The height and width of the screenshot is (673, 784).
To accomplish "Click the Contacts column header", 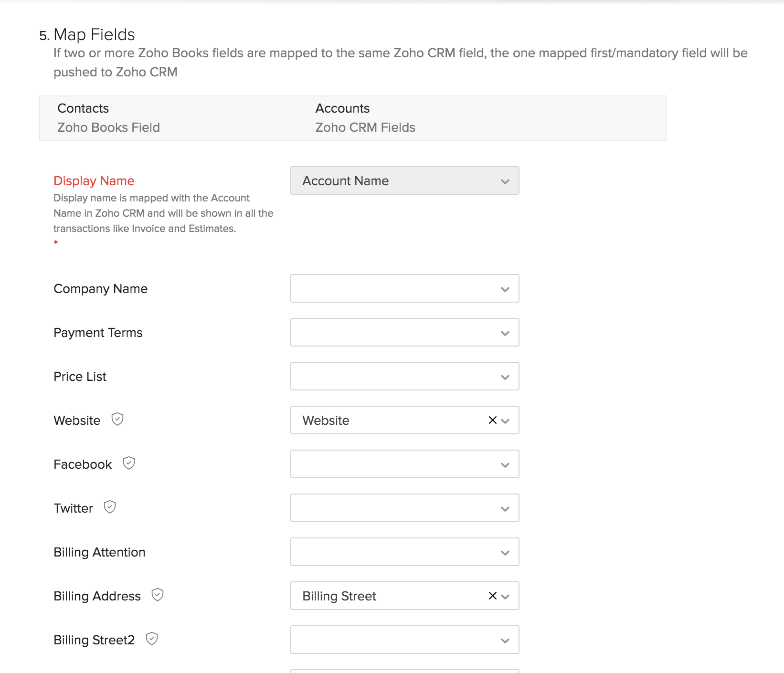I will click(x=83, y=108).
